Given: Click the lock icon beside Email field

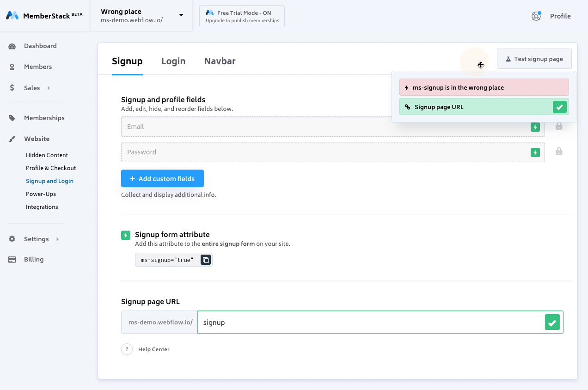Looking at the screenshot, I should [x=559, y=126].
